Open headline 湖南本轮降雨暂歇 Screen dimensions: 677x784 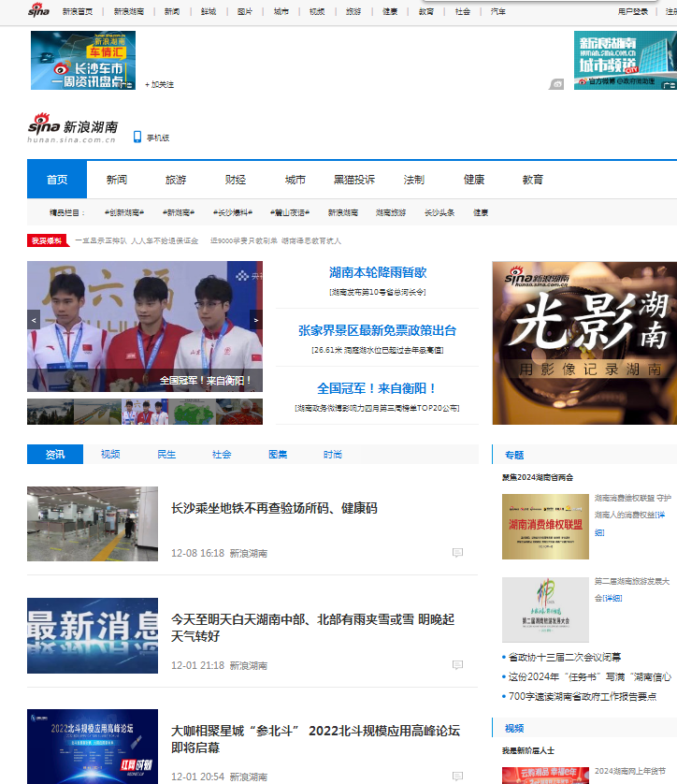(378, 272)
